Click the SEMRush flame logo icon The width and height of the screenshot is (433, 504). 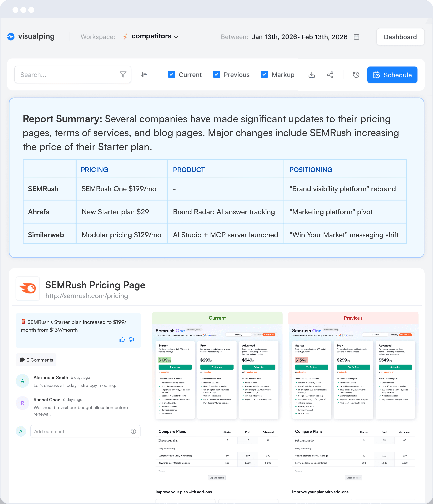point(28,288)
